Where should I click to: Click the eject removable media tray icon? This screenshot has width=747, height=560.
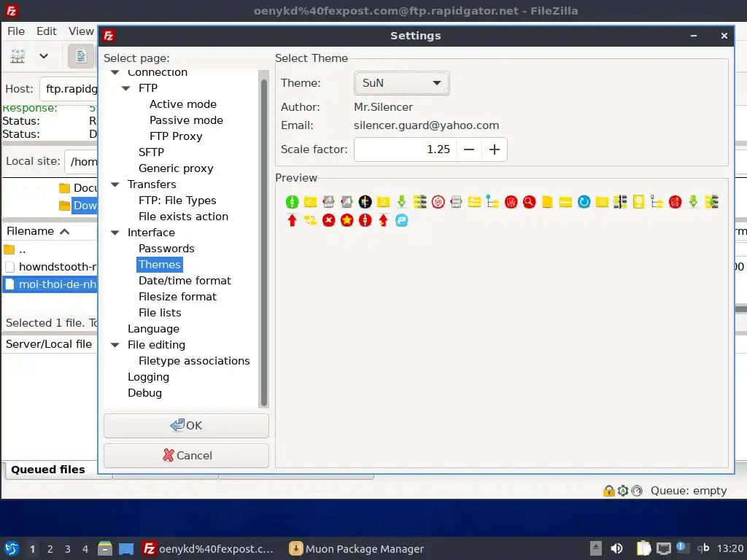pyautogui.click(x=595, y=548)
